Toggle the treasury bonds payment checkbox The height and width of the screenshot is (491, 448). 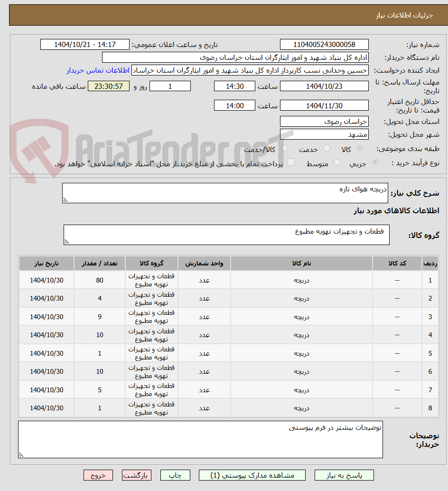coord(291,162)
